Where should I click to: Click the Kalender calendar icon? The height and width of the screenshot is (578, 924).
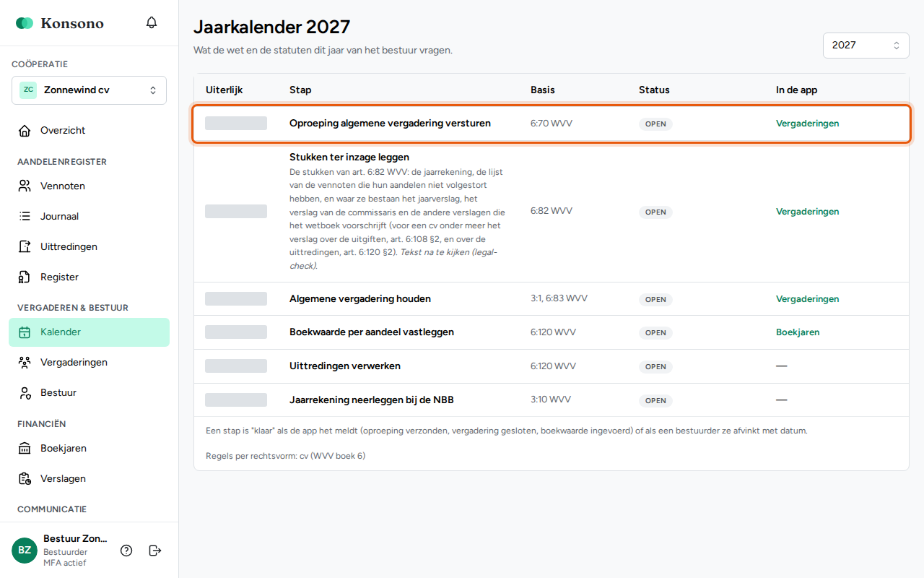click(x=25, y=332)
